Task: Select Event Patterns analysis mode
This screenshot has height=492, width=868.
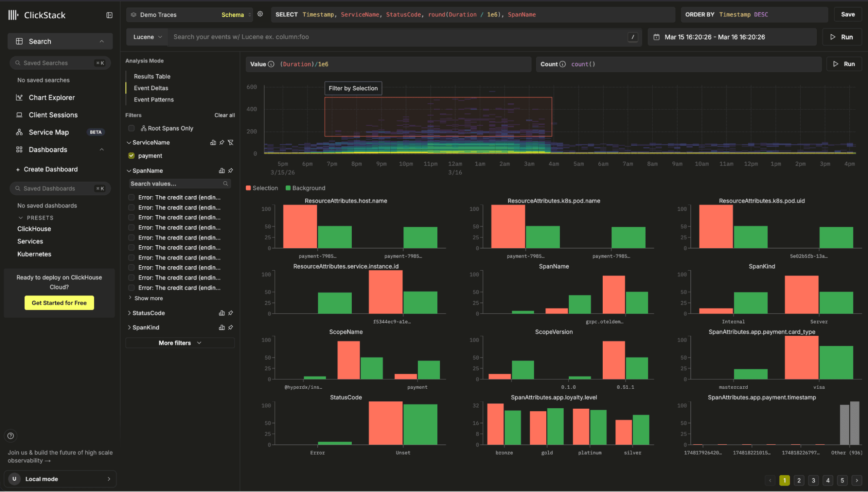Action: click(154, 99)
